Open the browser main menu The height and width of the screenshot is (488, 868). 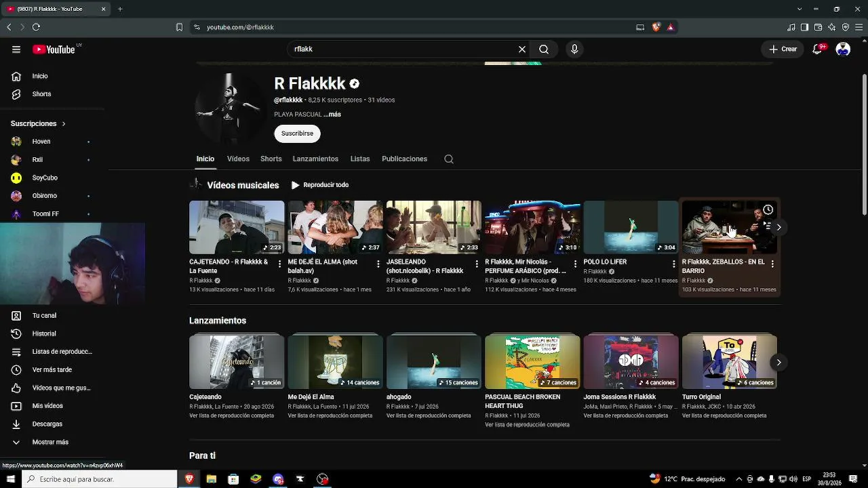pyautogui.click(x=859, y=27)
